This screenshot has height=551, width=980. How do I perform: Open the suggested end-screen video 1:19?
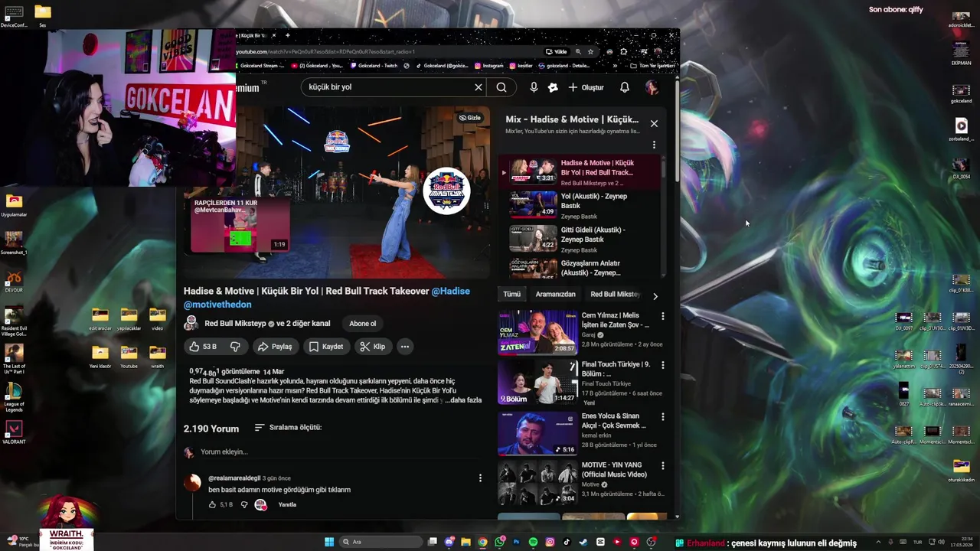[x=240, y=225]
